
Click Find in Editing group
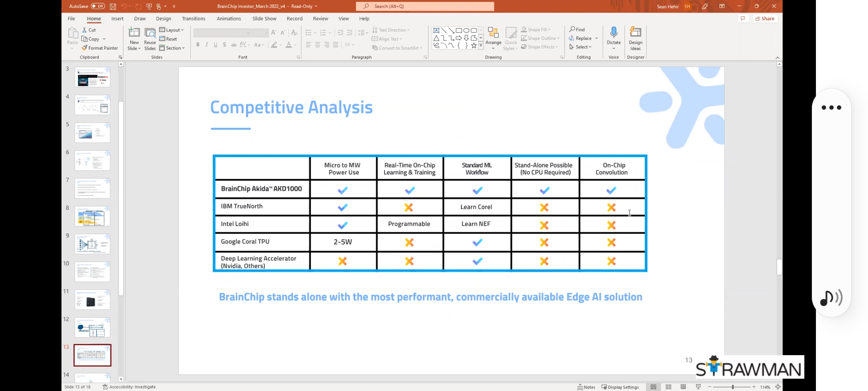577,29
